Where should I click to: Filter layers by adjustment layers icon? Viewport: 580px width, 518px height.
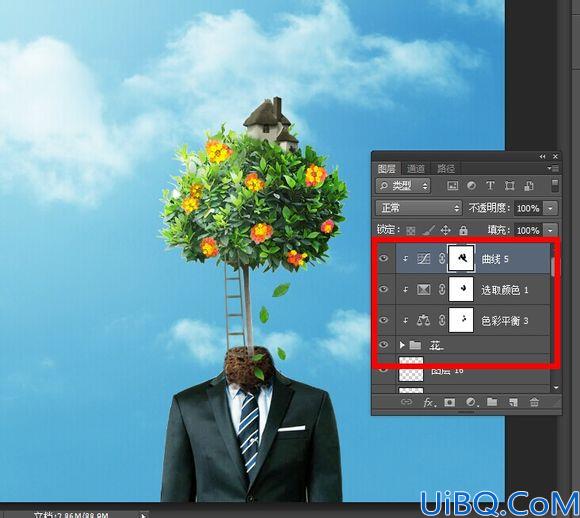point(471,186)
